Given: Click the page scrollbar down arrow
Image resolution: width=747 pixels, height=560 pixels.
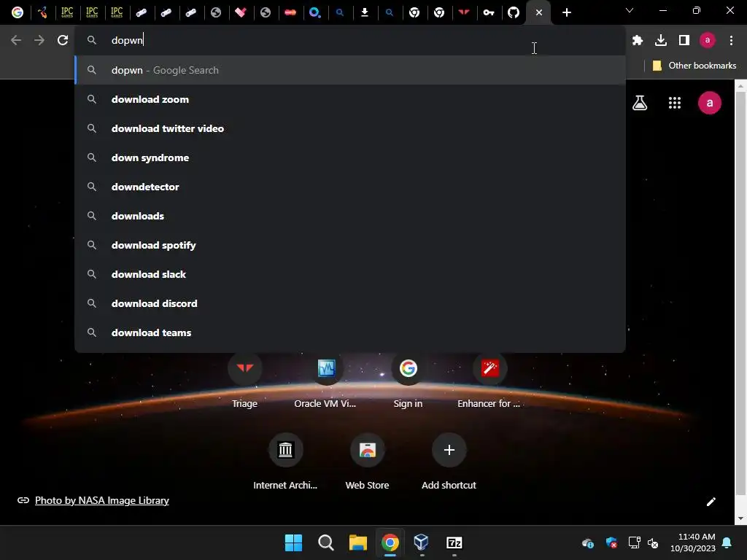Looking at the screenshot, I should click(x=740, y=518).
